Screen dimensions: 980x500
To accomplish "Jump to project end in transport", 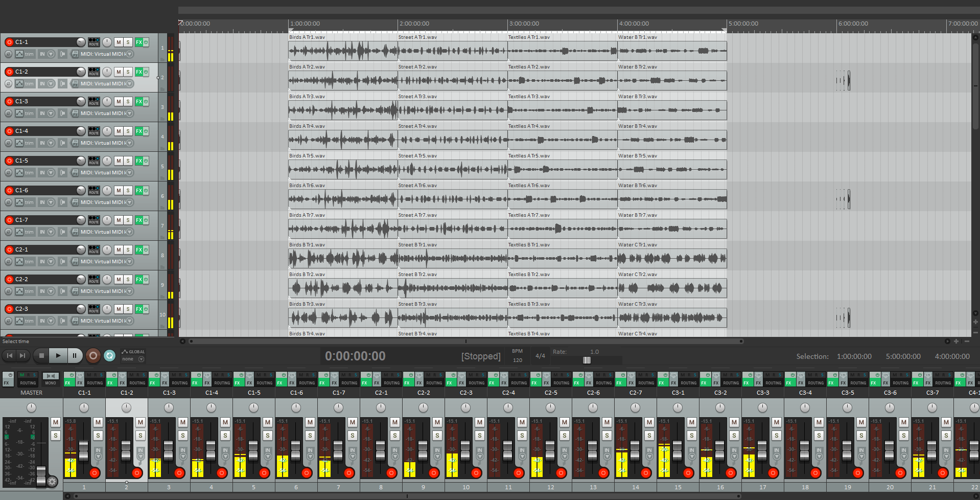I will (x=22, y=355).
